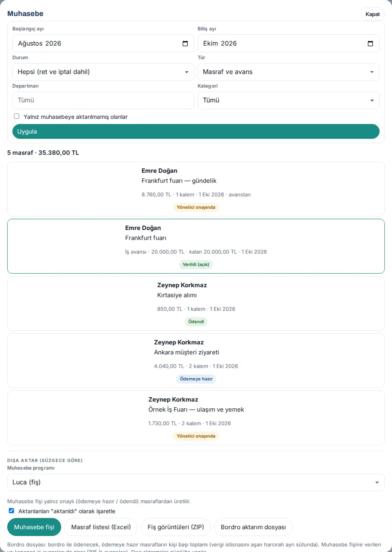
Task: Open Örnek İş Fuarı ulaşım ve yemek expense
Action: tap(196, 418)
